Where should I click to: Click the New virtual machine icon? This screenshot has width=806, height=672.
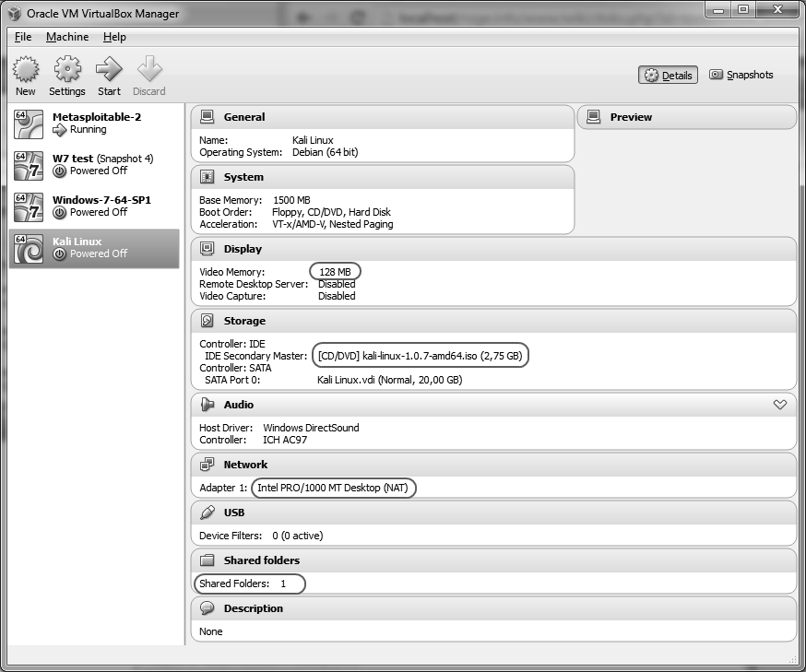click(x=26, y=70)
